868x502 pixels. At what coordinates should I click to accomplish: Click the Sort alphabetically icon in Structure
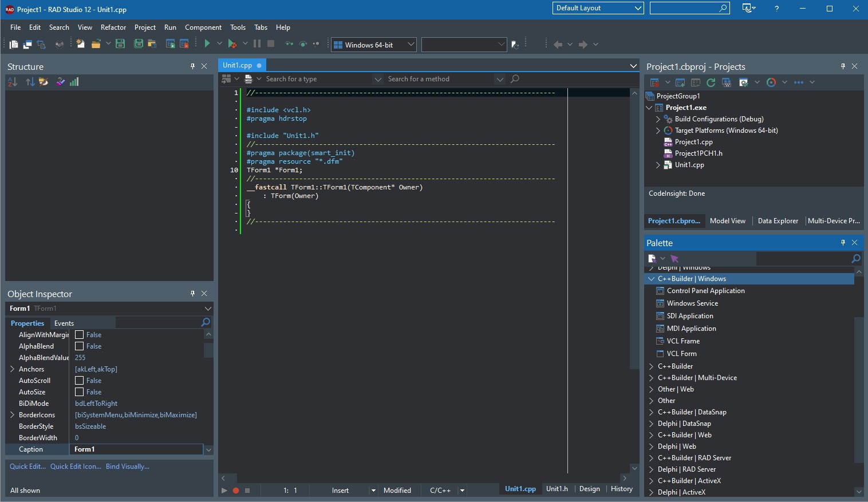pos(13,82)
